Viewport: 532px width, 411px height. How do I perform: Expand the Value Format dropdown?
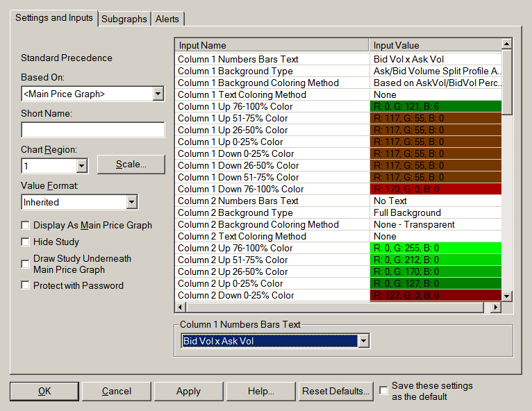[x=131, y=202]
